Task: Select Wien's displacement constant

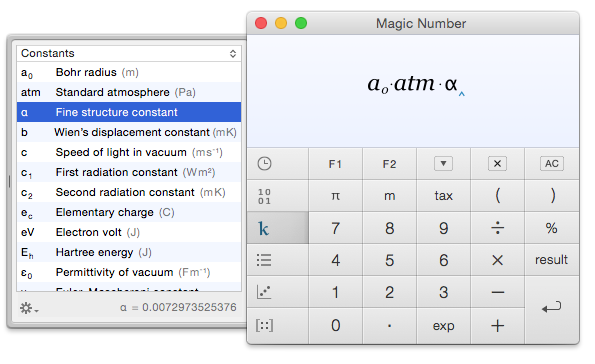Action: coord(129,132)
